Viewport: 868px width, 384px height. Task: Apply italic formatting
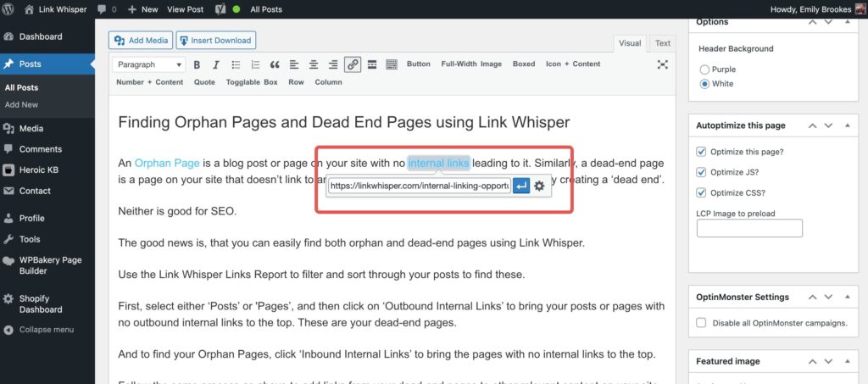216,64
